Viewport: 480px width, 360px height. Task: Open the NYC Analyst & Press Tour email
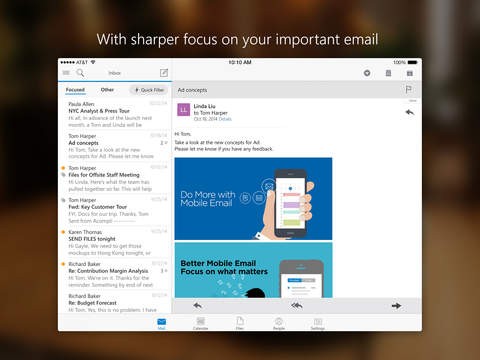point(115,114)
